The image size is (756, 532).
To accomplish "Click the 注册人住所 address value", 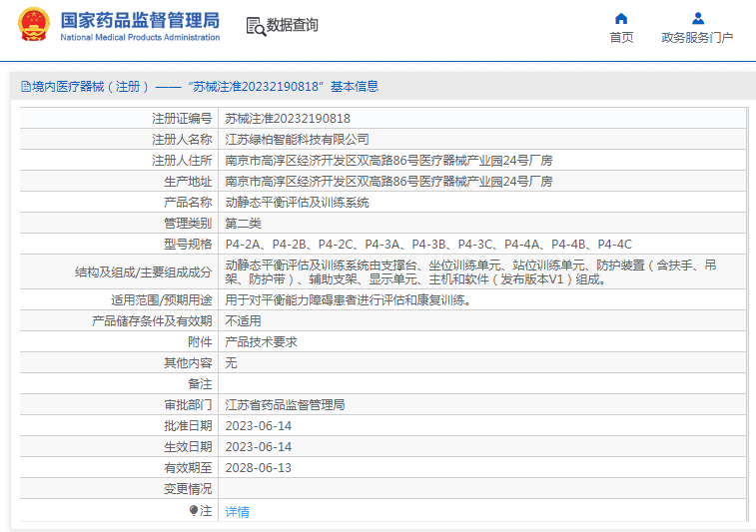I will [x=388, y=161].
